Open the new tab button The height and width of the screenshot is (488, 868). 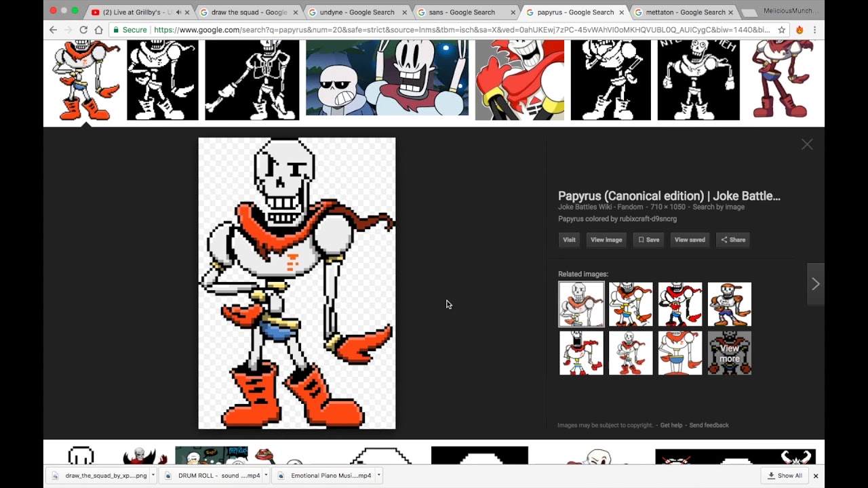748,13
